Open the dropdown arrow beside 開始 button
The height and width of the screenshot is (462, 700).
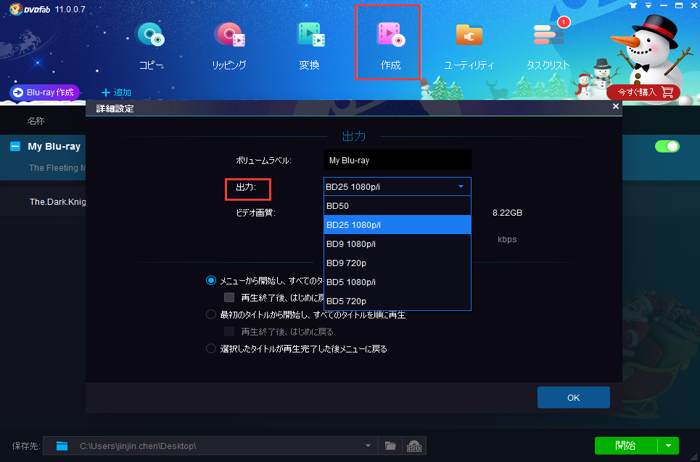668,445
